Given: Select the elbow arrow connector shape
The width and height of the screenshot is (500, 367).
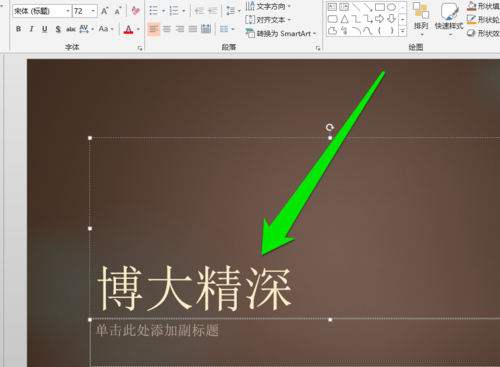Looking at the screenshot, I should [368, 19].
